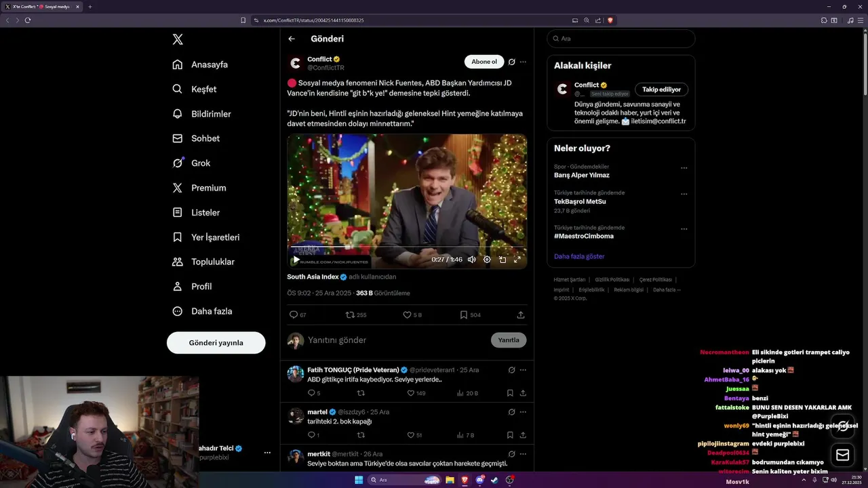Image resolution: width=868 pixels, height=488 pixels.
Task: Bookmark the post with 504 bookmarks
Action: [470, 314]
